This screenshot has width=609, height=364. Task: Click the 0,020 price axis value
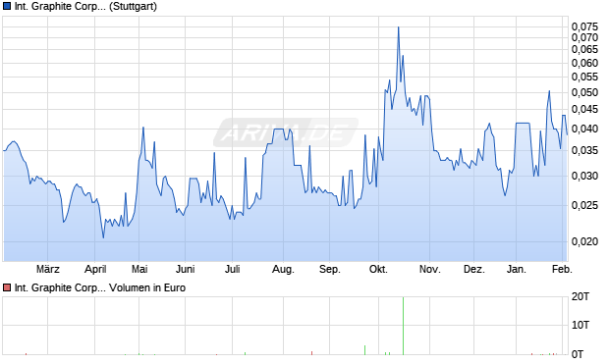click(x=584, y=241)
